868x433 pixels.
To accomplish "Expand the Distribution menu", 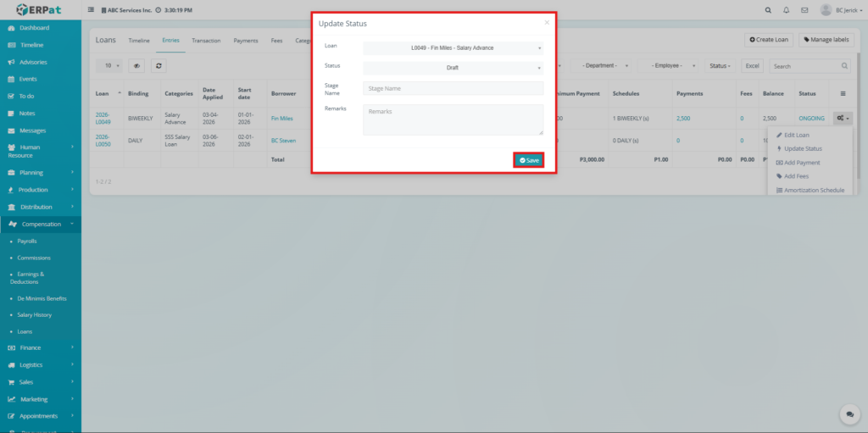I will pos(41,207).
